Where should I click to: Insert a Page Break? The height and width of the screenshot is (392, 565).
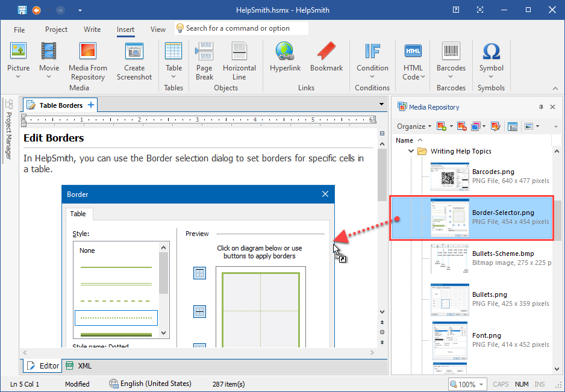tap(204, 51)
